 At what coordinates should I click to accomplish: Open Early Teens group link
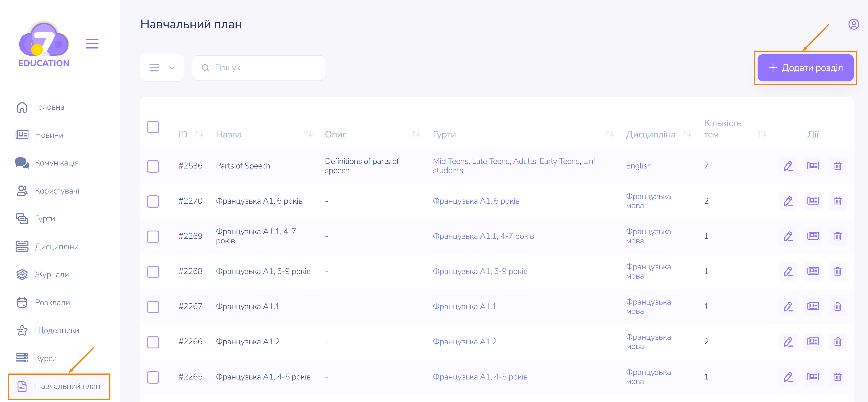pos(559,161)
